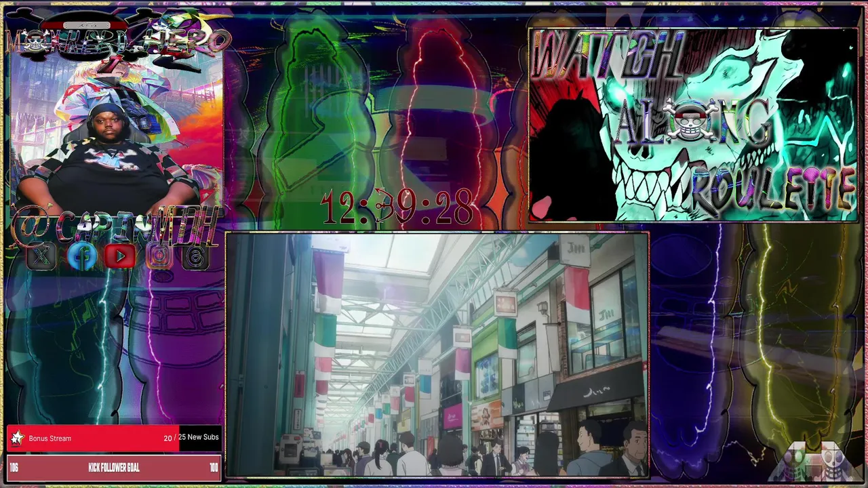Click the Bonus Stream new subs progress bar
The width and height of the screenshot is (868, 488).
(113, 438)
